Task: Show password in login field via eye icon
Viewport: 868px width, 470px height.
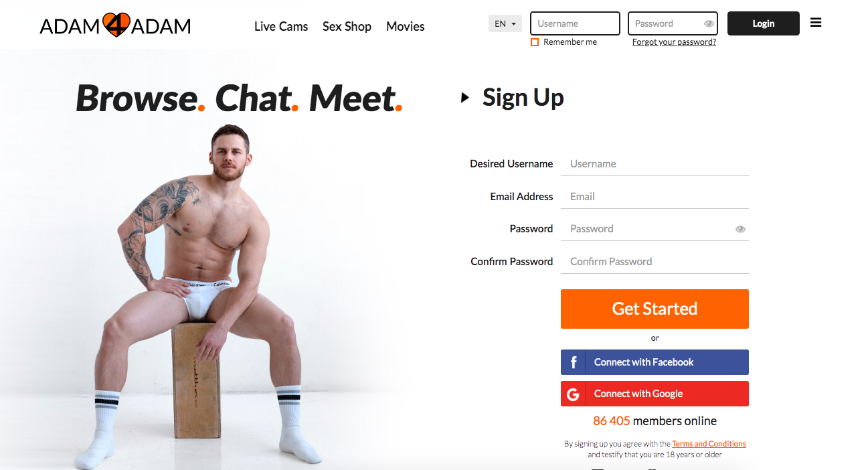Action: pyautogui.click(x=709, y=23)
